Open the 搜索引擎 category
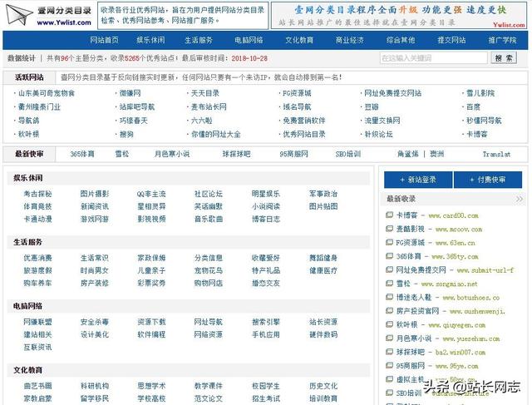Viewport: 532px width, 405px height. pos(266,322)
